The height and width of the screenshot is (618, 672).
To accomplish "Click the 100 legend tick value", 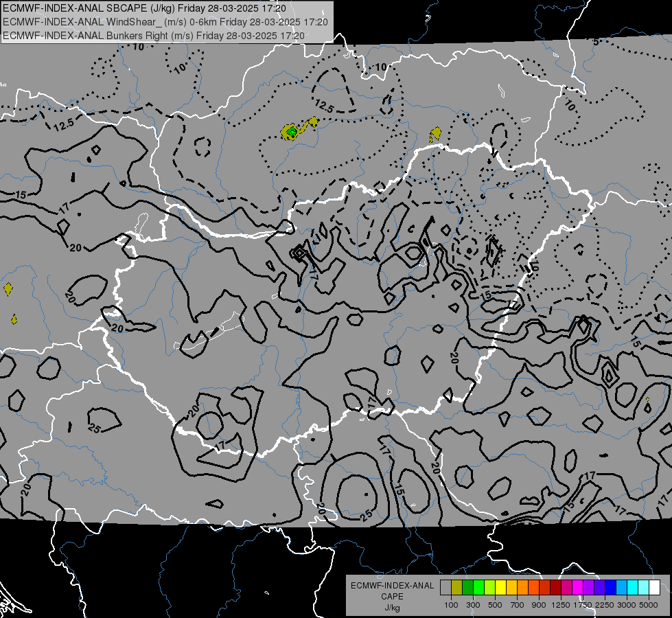I will (x=451, y=605).
